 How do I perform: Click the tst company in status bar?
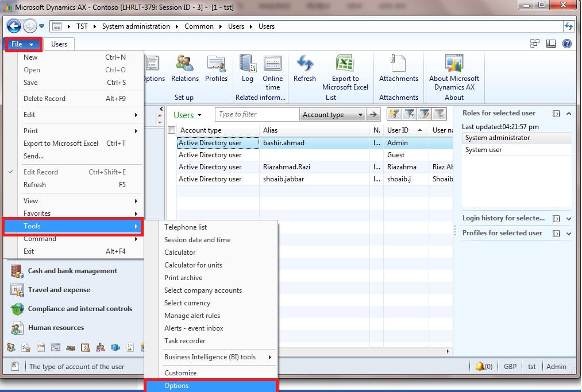tap(532, 366)
